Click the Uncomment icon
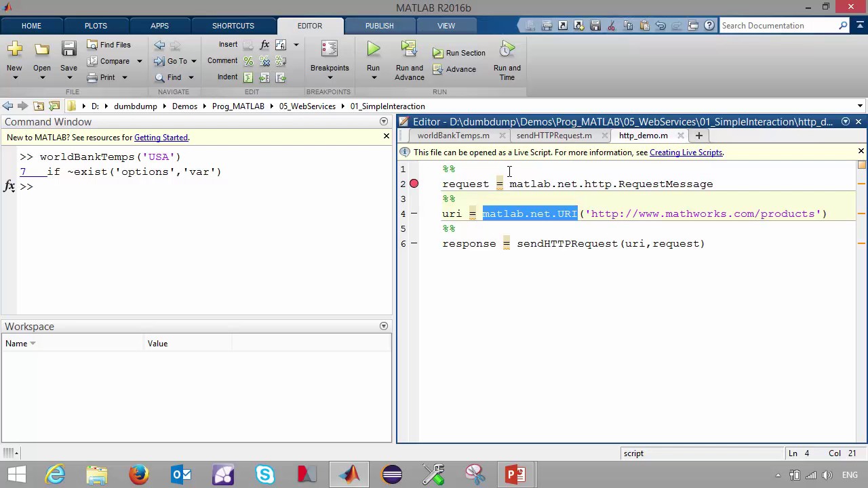The image size is (868, 488). 264,61
